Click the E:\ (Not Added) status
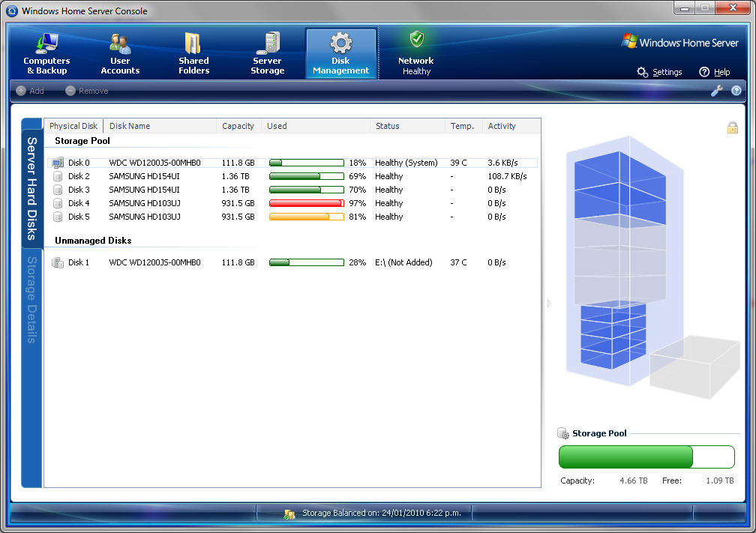Screen dimensions: 756x533 [403, 262]
